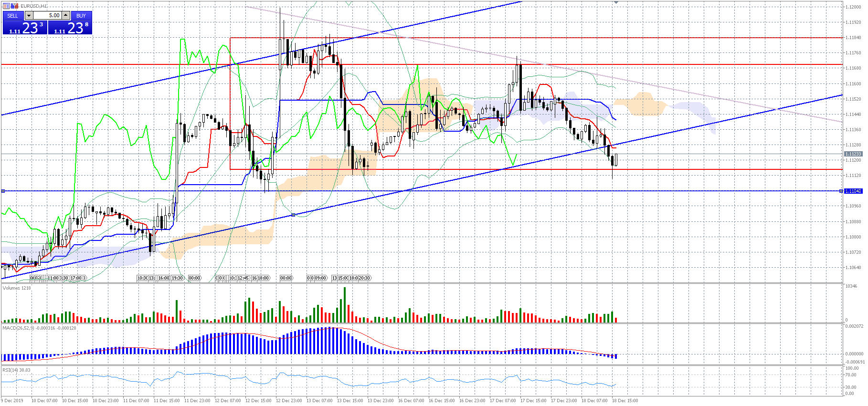Click the 0.002072 MACD scale label
868x406 pixels.
click(x=854, y=326)
